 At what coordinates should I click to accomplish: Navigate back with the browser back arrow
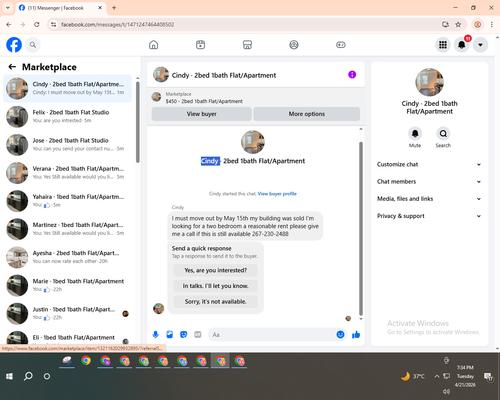[9, 24]
